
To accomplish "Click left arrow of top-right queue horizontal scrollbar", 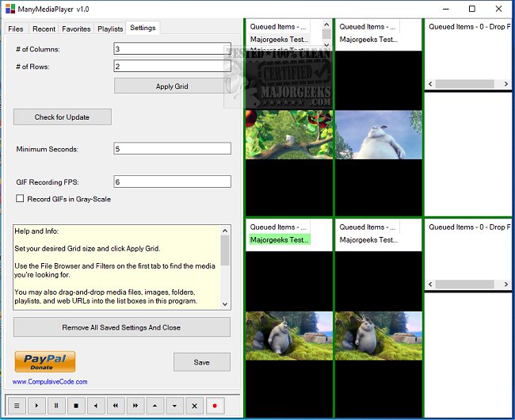I will click(430, 84).
